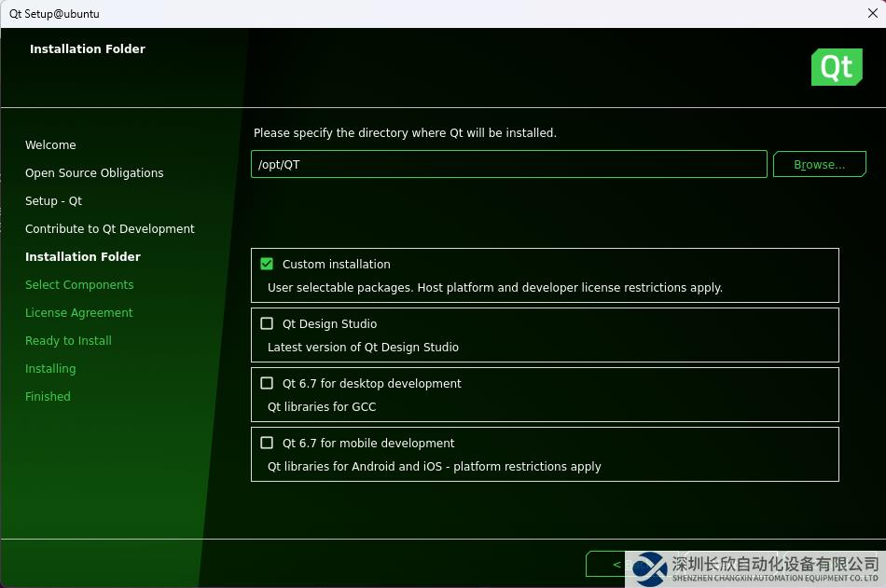The height and width of the screenshot is (588, 886).
Task: Click the License Agreement step
Action: (x=78, y=313)
